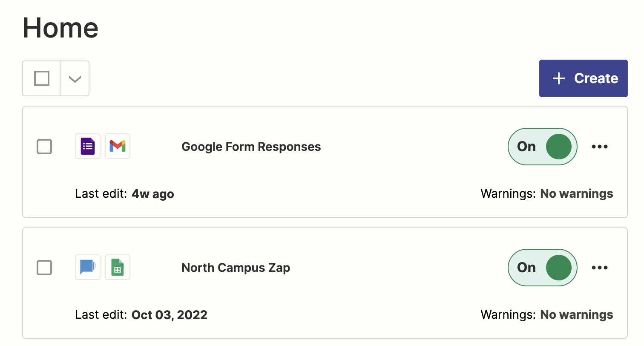Click the Google Forms app icon

(x=88, y=146)
